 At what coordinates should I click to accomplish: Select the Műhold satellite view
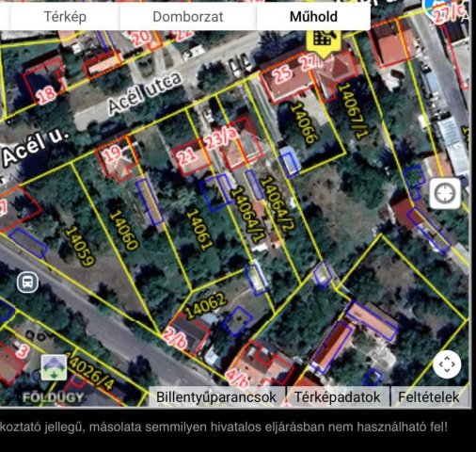point(313,17)
